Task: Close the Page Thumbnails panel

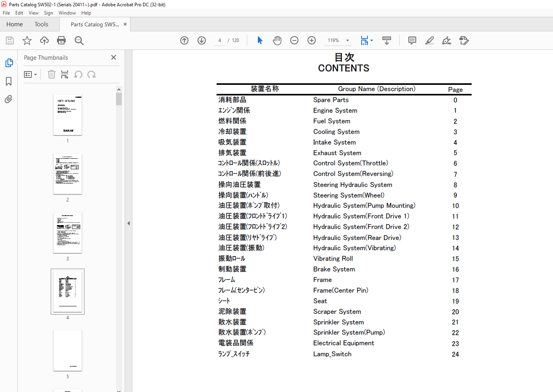Action: (x=114, y=57)
